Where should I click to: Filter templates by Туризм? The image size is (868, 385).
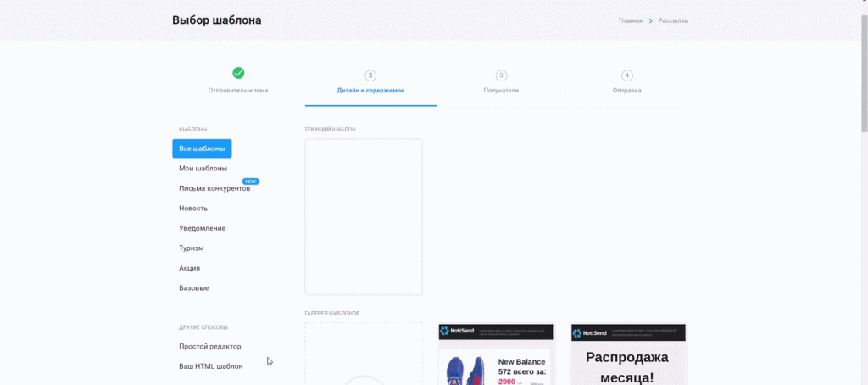click(191, 248)
